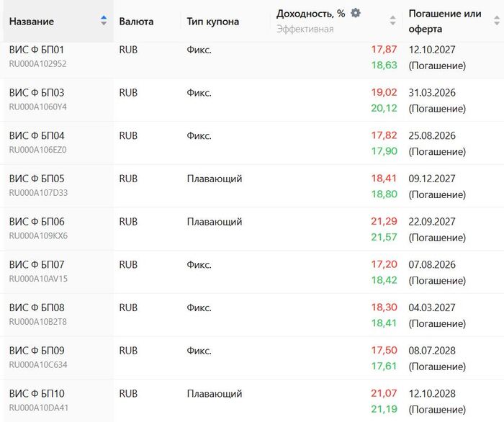Expand the Эффективная yield type selector
Image resolution: width=504 pixels, height=422 pixels.
[305, 30]
